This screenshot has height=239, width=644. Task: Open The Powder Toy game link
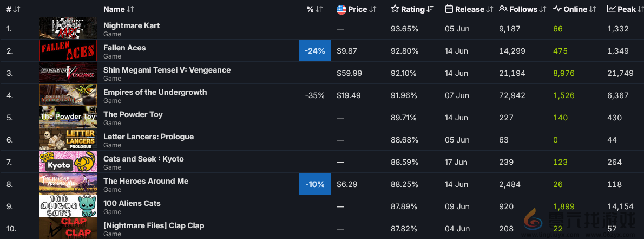(x=133, y=114)
